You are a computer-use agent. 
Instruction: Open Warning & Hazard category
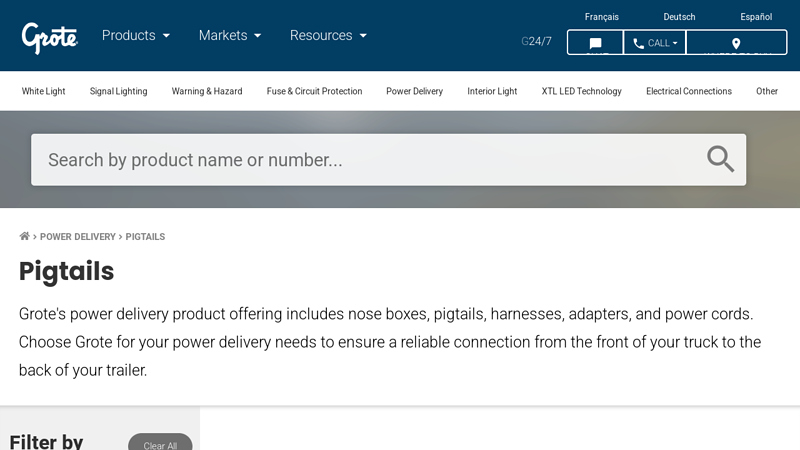click(207, 91)
